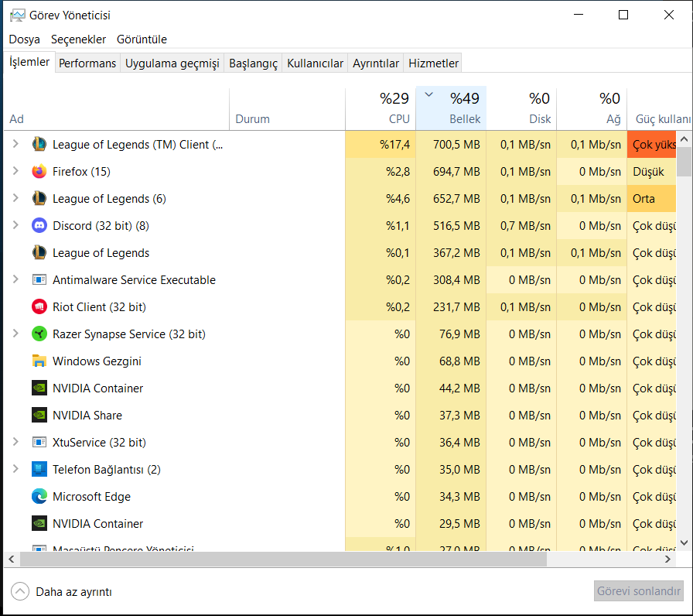693x616 pixels.
Task: Collapse details with Daha az ayrıntı arrow
Action: [x=20, y=591]
